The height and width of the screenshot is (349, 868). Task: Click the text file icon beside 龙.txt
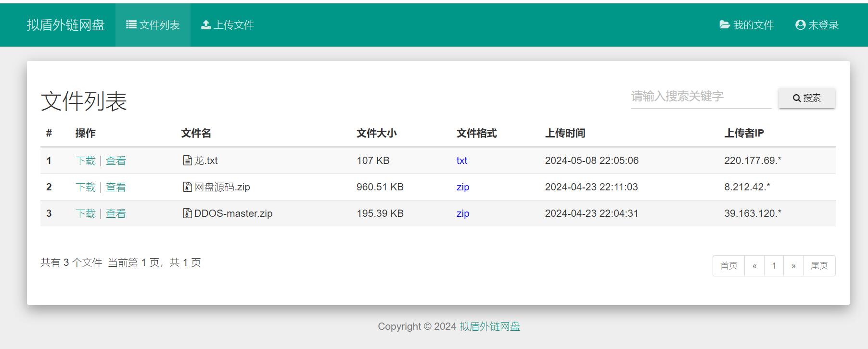[x=188, y=161]
